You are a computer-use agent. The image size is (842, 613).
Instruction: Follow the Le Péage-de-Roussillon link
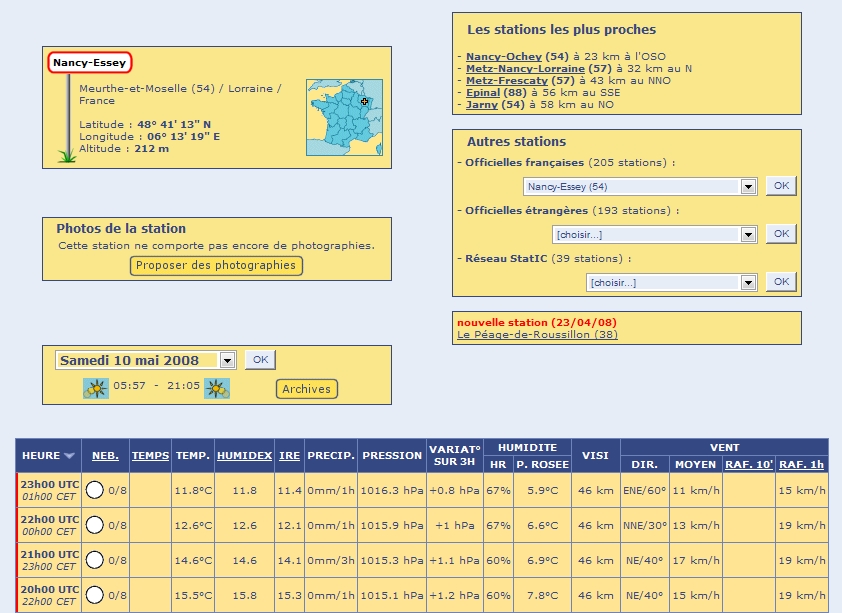[x=537, y=334]
